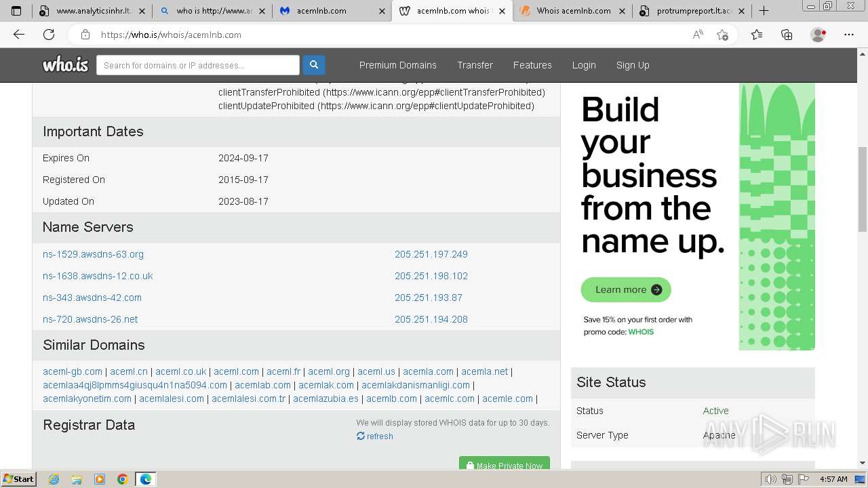Open IP 205.251.197.249 link
Screen dimensions: 868x488
431,254
